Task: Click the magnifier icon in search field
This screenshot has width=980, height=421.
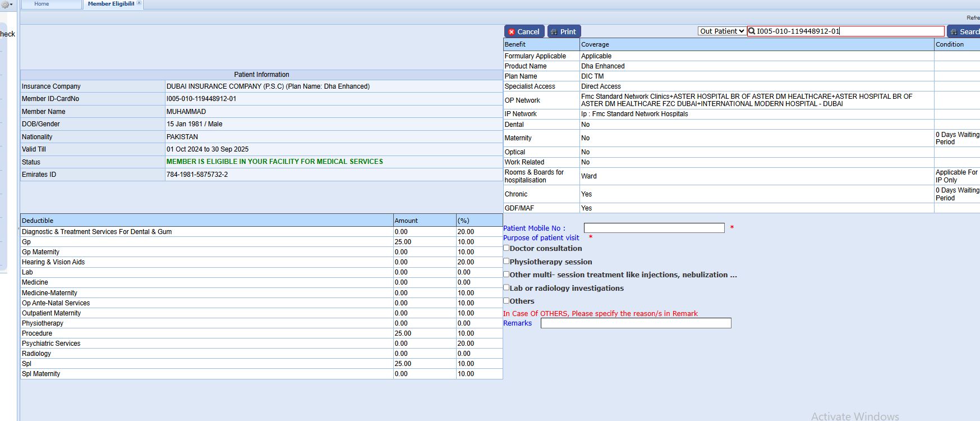Action: 752,31
